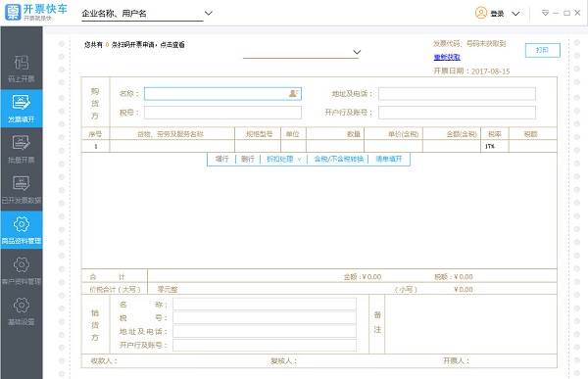Screen dimensions: 588x379
Task: Click the user avatar login icon
Action: [x=481, y=13]
